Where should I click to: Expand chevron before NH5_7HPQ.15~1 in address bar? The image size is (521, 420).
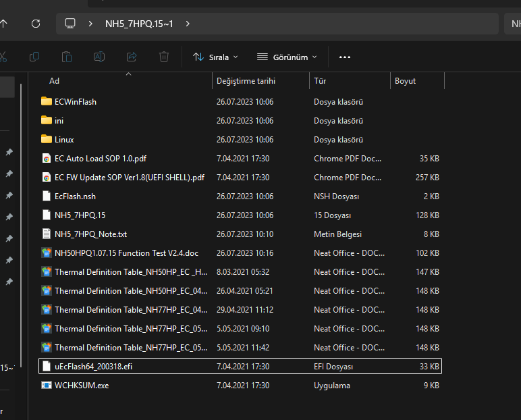click(x=90, y=24)
